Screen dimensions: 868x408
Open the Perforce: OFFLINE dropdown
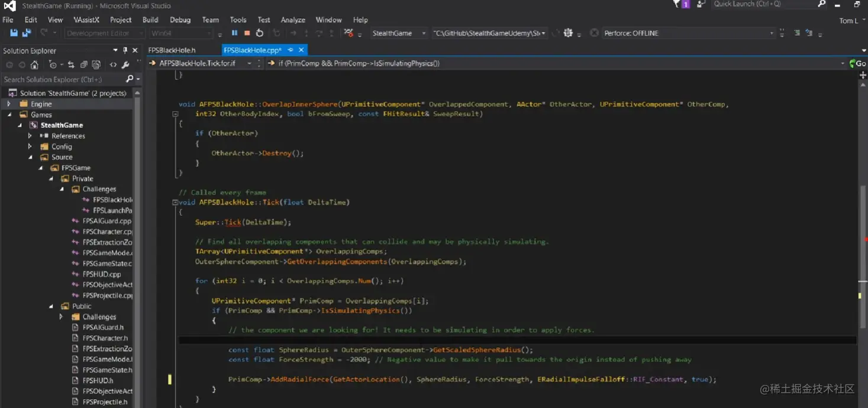coord(772,33)
